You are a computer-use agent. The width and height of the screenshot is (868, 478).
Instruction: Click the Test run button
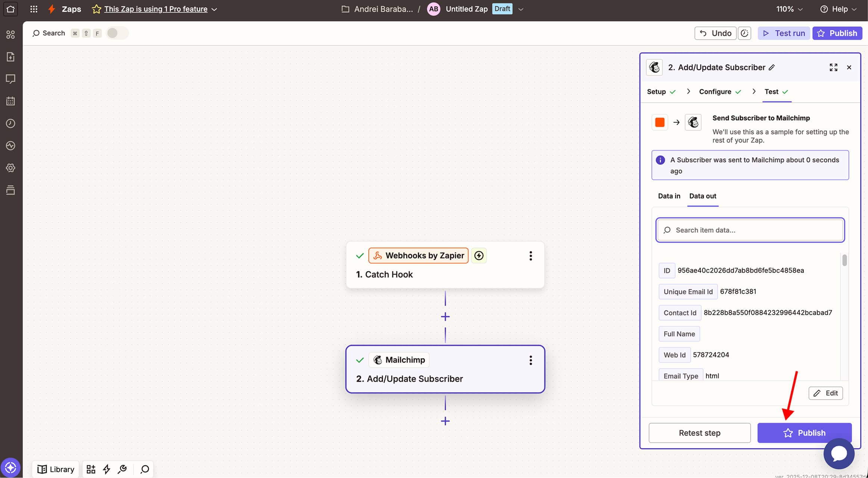coord(784,33)
